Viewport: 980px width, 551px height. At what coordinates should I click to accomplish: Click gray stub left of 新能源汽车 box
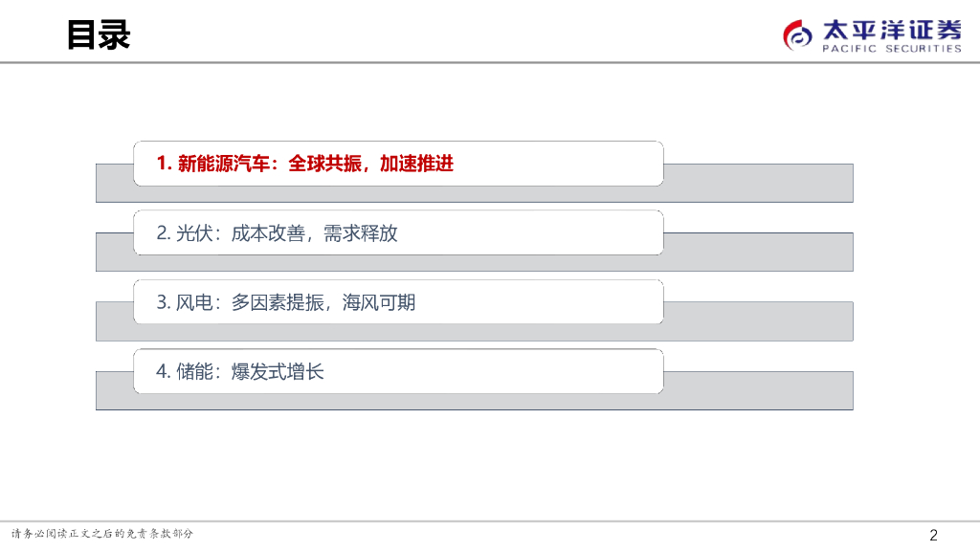tap(114, 182)
